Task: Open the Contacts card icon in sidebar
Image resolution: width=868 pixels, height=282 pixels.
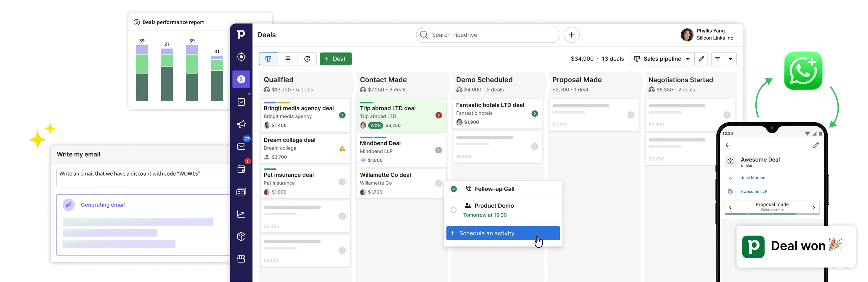Action: (x=241, y=192)
